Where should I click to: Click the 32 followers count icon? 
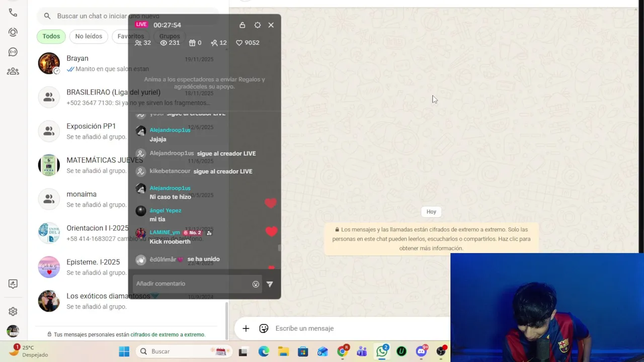point(138,43)
